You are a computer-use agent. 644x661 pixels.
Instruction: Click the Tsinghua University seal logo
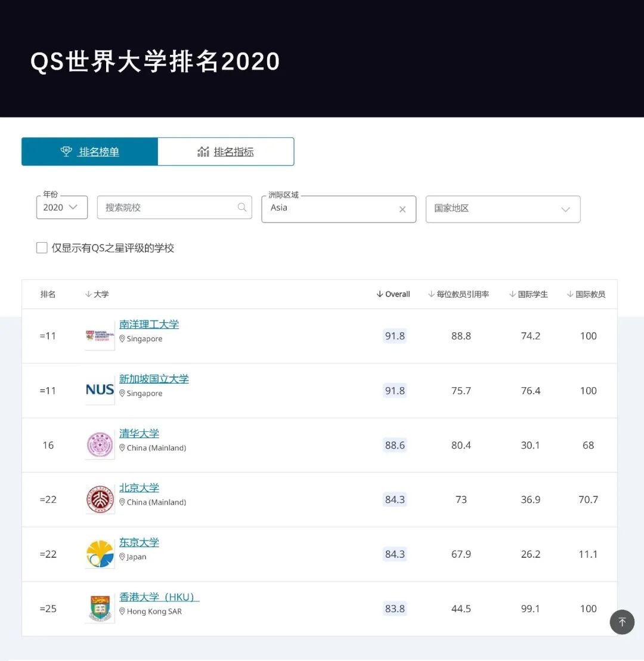(x=100, y=445)
